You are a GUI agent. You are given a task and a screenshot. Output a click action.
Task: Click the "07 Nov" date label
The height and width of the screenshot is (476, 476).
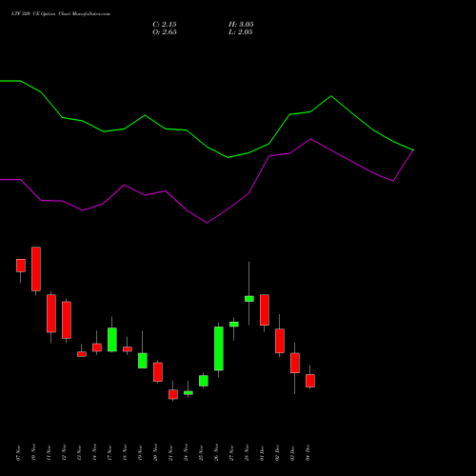[18, 453]
